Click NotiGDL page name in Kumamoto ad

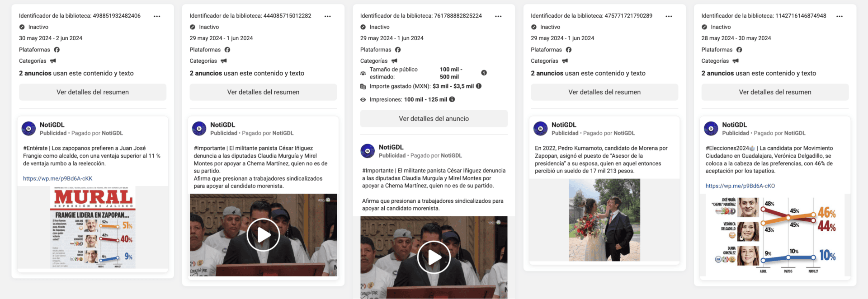coord(564,125)
